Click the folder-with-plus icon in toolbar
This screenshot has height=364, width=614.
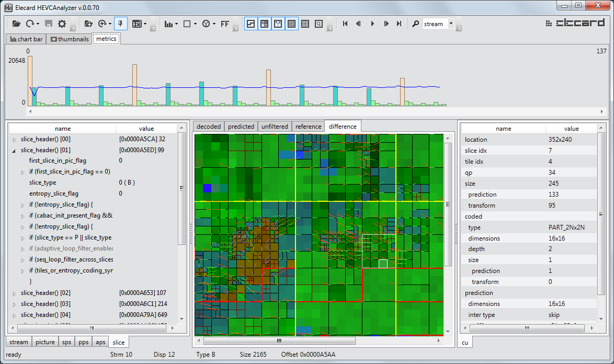[x=88, y=24]
